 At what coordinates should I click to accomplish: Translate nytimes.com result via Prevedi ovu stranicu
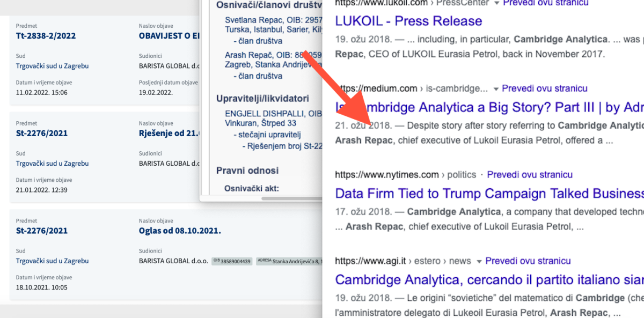530,175
